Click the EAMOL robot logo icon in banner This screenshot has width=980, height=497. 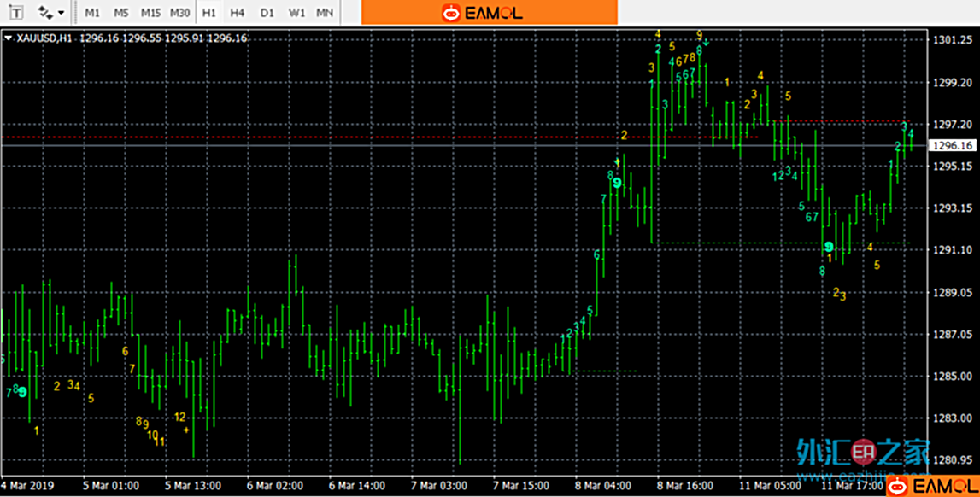(450, 13)
